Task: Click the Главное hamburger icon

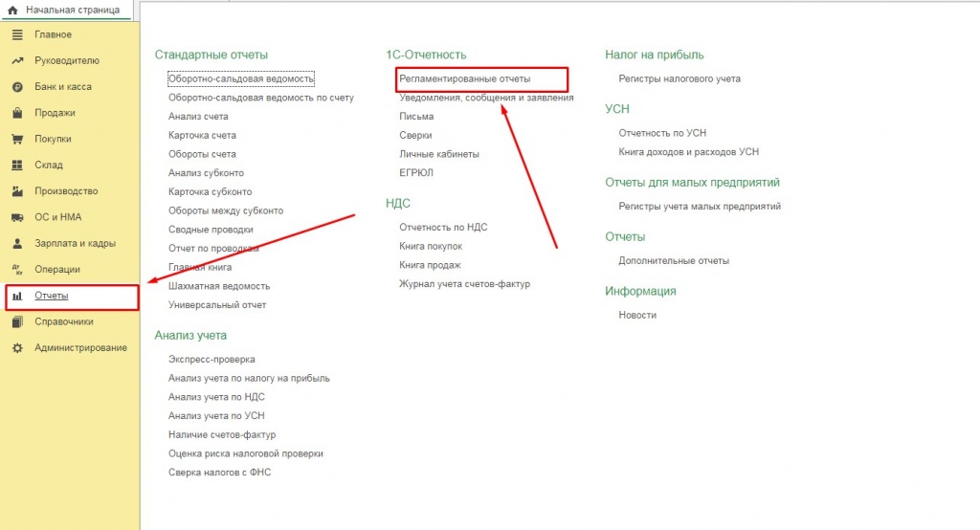Action: [x=17, y=34]
